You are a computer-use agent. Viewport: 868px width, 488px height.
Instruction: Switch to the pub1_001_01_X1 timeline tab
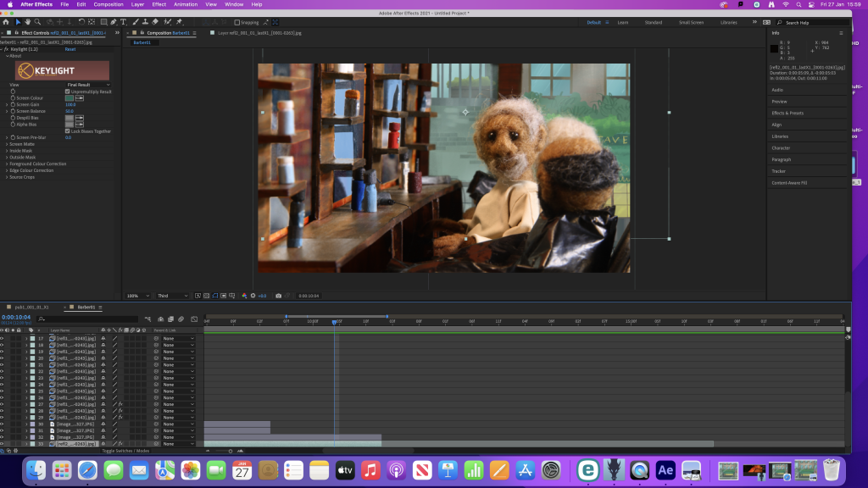31,307
